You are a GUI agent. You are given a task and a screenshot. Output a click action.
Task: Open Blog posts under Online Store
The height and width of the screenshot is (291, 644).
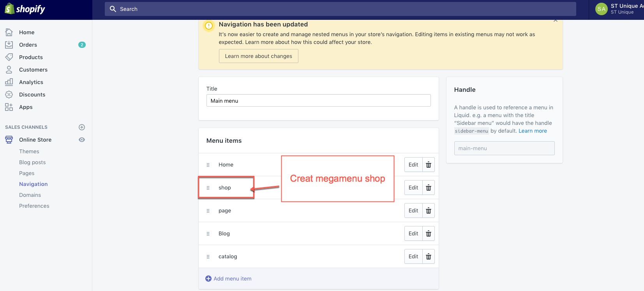32,162
